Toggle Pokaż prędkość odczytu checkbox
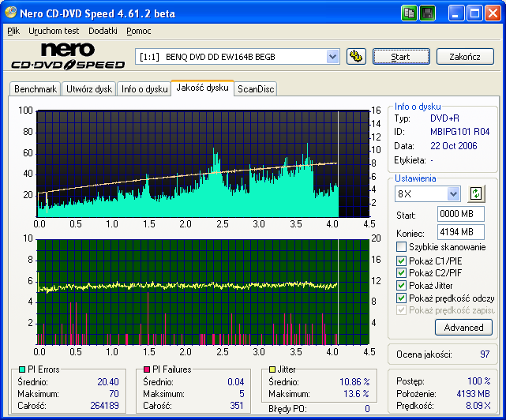The width and height of the screenshot is (506, 420). pyautogui.click(x=401, y=298)
